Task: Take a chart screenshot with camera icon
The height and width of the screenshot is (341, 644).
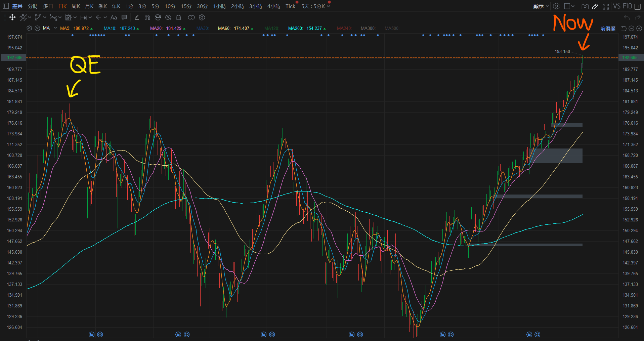Action: 585,6
